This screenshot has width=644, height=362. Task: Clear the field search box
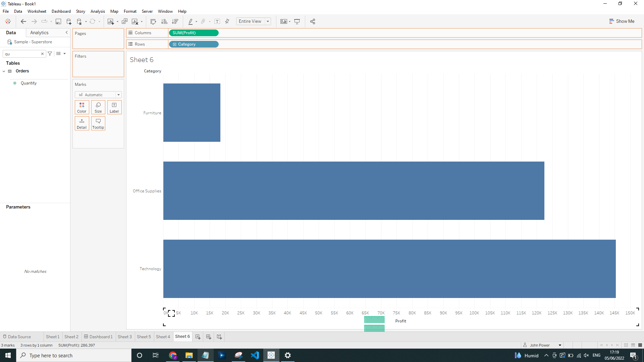[x=42, y=54]
